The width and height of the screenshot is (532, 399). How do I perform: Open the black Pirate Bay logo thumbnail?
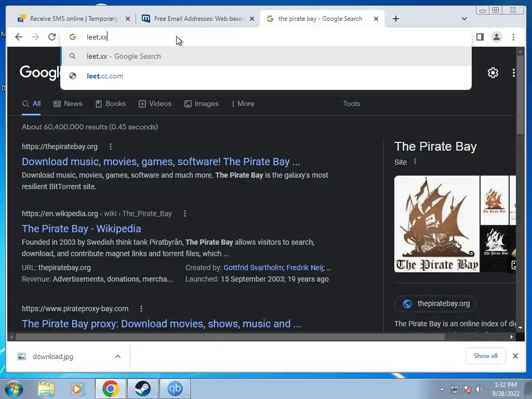pos(496,249)
